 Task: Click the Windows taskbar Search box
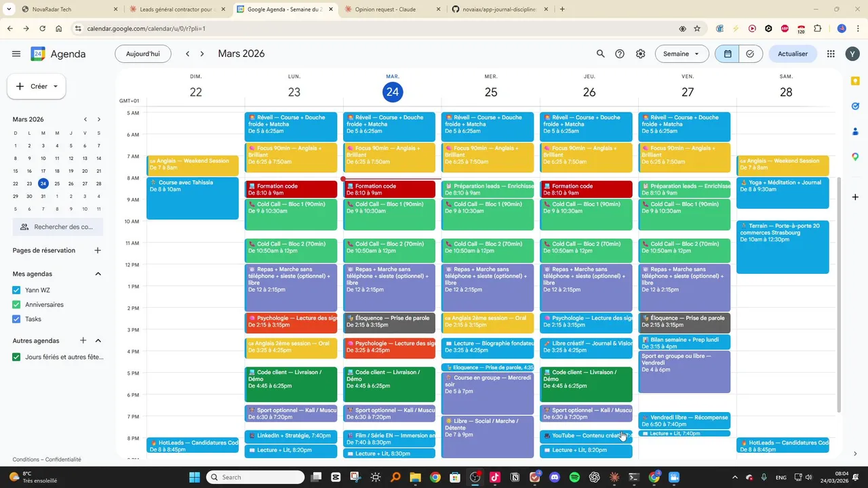tap(255, 477)
